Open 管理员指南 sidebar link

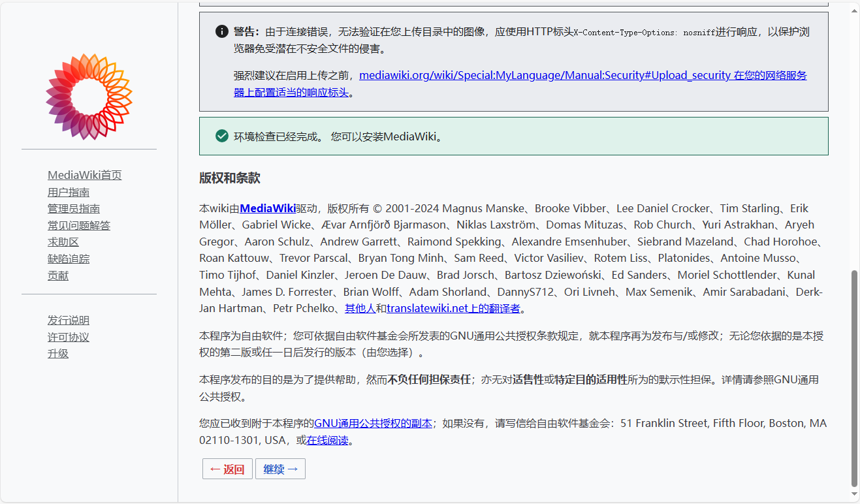coord(74,208)
